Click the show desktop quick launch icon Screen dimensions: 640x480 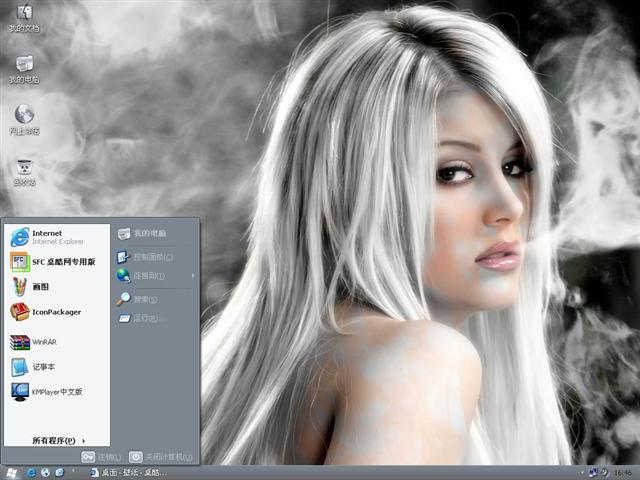click(x=60, y=473)
